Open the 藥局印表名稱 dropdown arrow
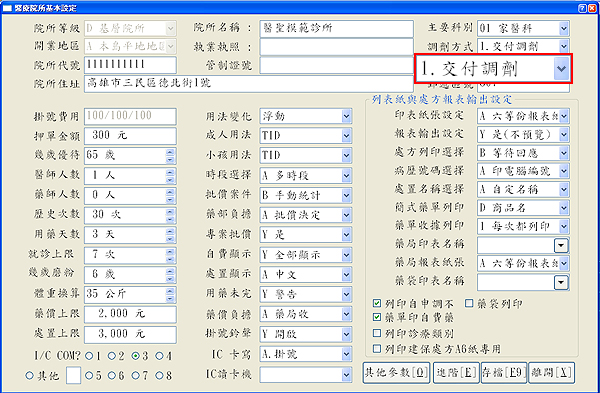The height and width of the screenshot is (393, 600). (x=561, y=245)
